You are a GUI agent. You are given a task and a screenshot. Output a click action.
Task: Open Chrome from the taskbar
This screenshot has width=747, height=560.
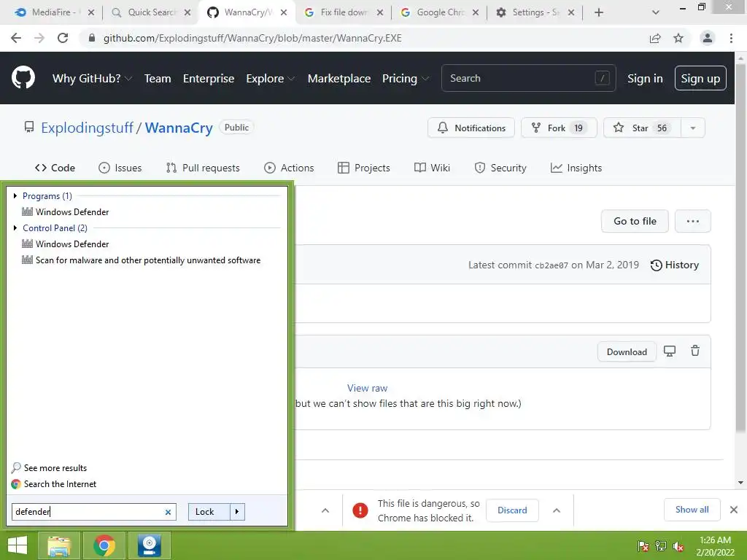(x=104, y=545)
